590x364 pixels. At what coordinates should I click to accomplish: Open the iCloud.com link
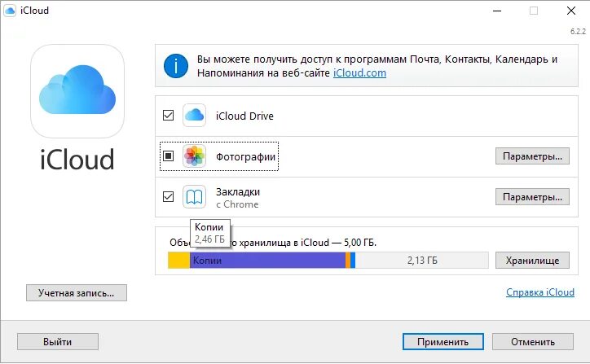point(359,73)
